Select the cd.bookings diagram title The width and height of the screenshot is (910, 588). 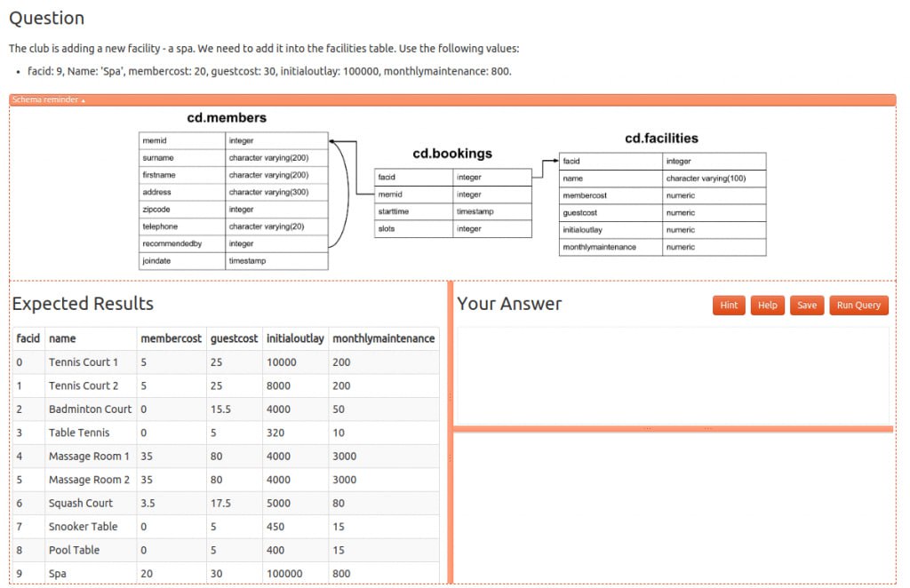tap(452, 154)
